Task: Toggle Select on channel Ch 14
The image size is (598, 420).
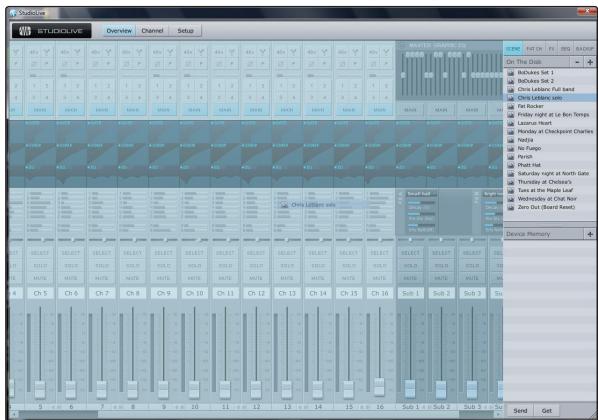Action: pos(318,253)
